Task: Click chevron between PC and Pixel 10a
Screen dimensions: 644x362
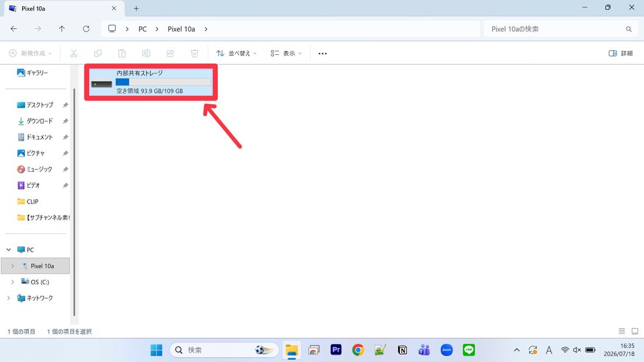Action: click(157, 29)
